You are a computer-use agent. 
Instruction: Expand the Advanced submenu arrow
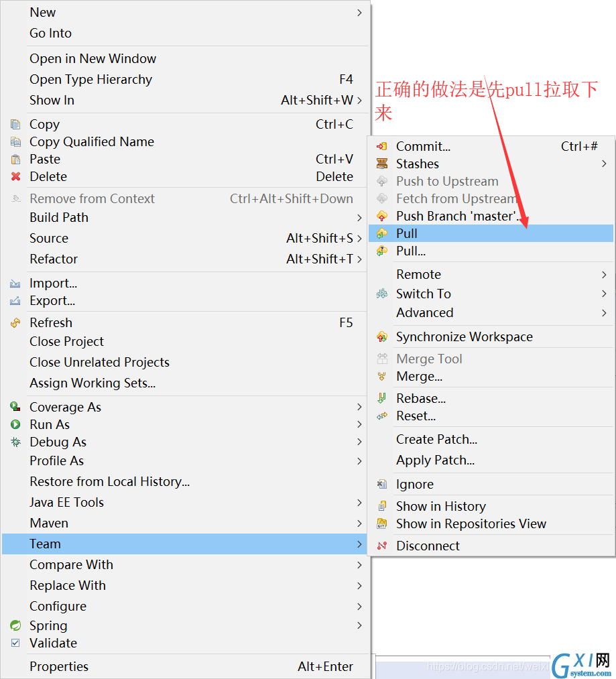tap(604, 312)
